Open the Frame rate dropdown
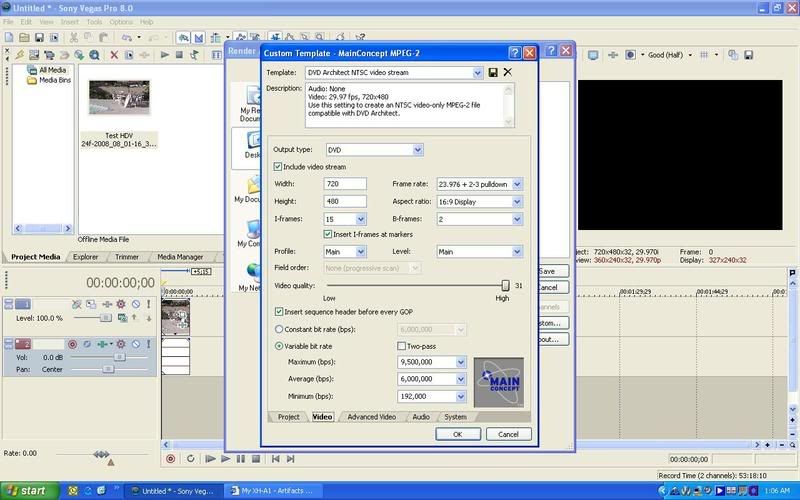Image resolution: width=800 pixels, height=500 pixels. click(x=517, y=184)
